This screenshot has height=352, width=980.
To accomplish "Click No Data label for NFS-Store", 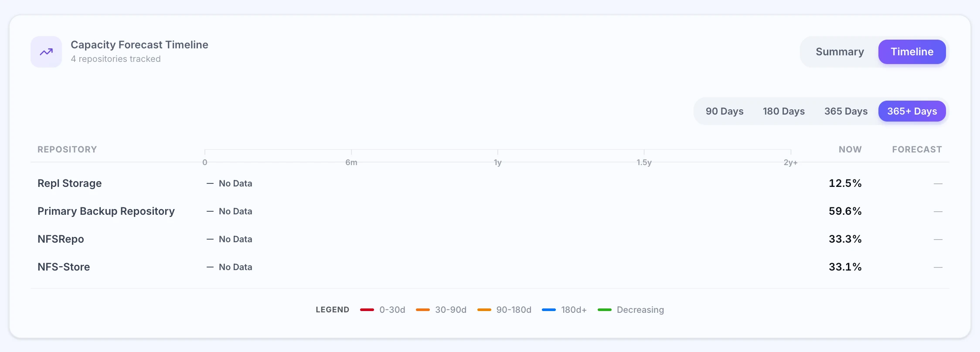I will tap(235, 267).
